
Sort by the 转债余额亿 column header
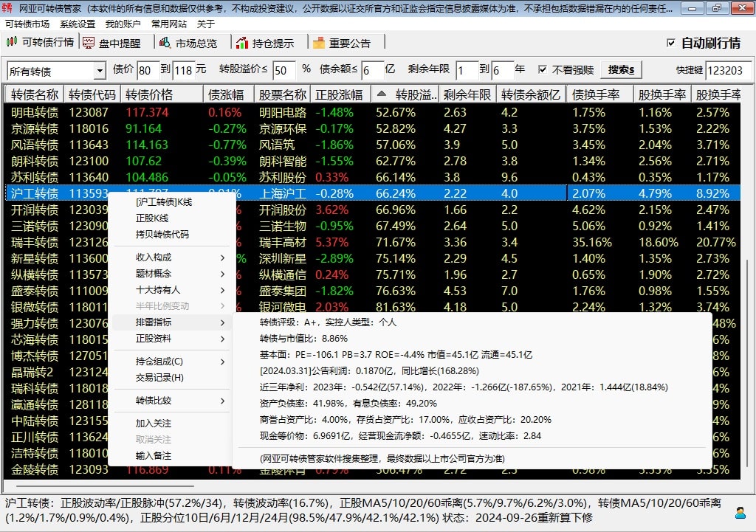[530, 94]
